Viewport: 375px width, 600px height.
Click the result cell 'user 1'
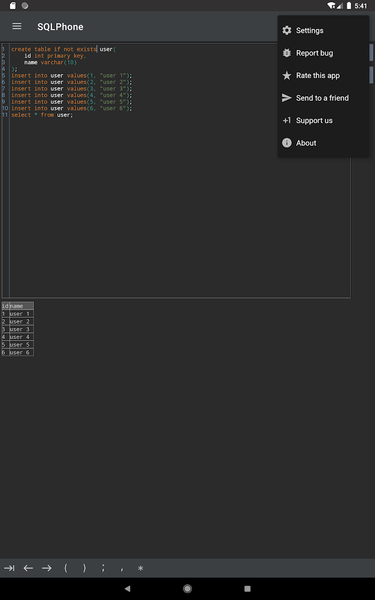(21, 314)
